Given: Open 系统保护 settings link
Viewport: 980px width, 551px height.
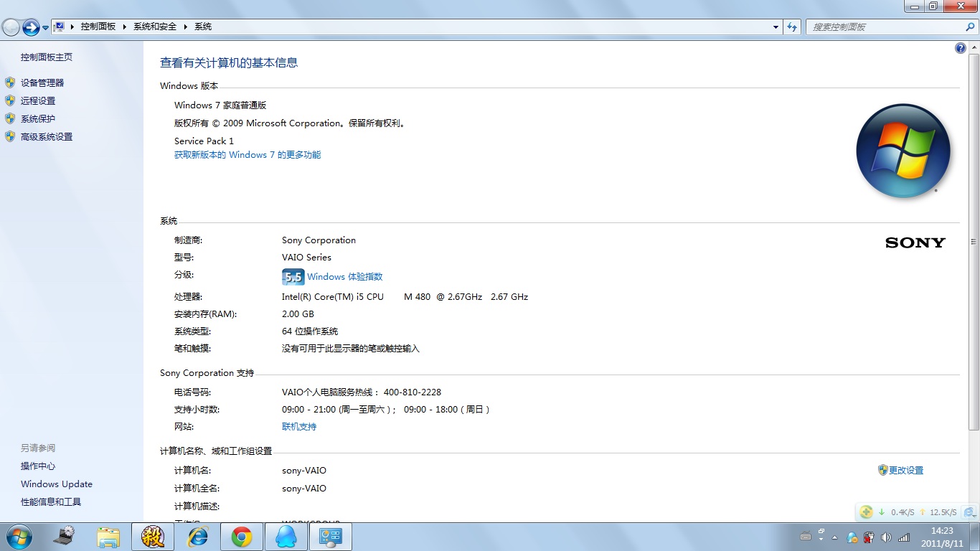Looking at the screenshot, I should click(38, 118).
